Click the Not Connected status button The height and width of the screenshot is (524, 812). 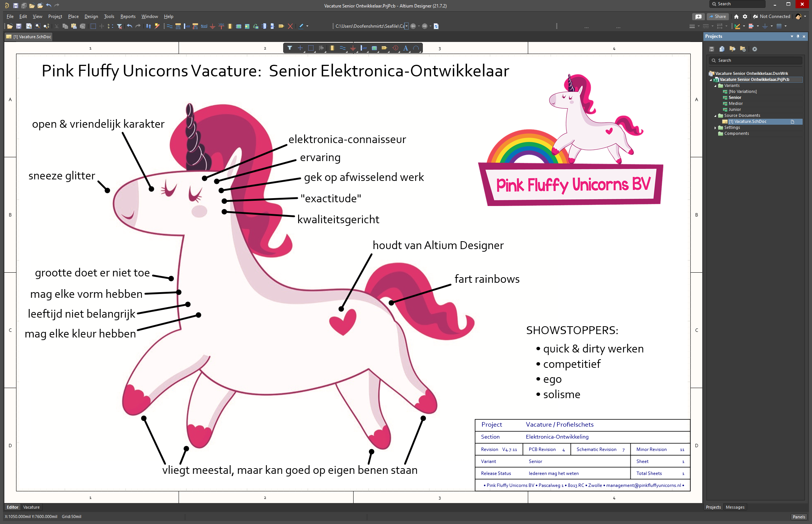tap(772, 16)
